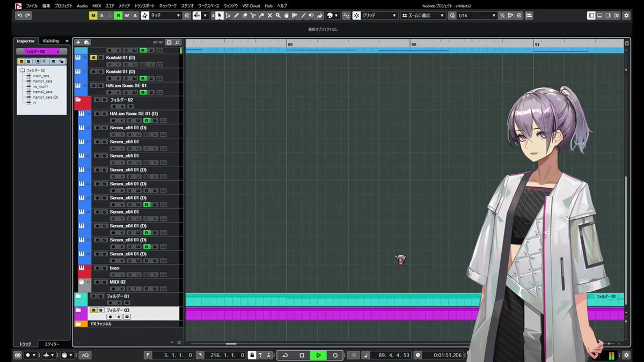Click the 89. 4. 4. 53 position display

coord(394,355)
